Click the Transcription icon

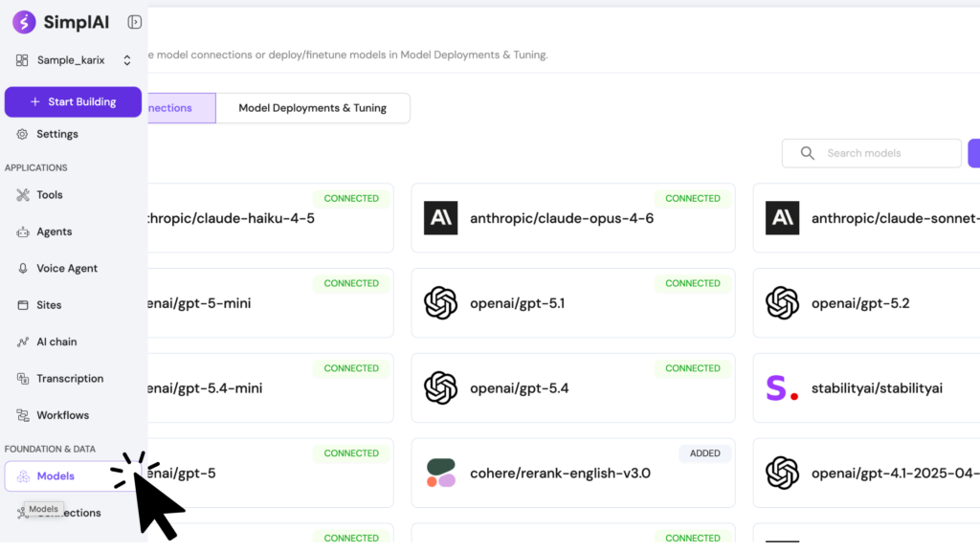(23, 379)
